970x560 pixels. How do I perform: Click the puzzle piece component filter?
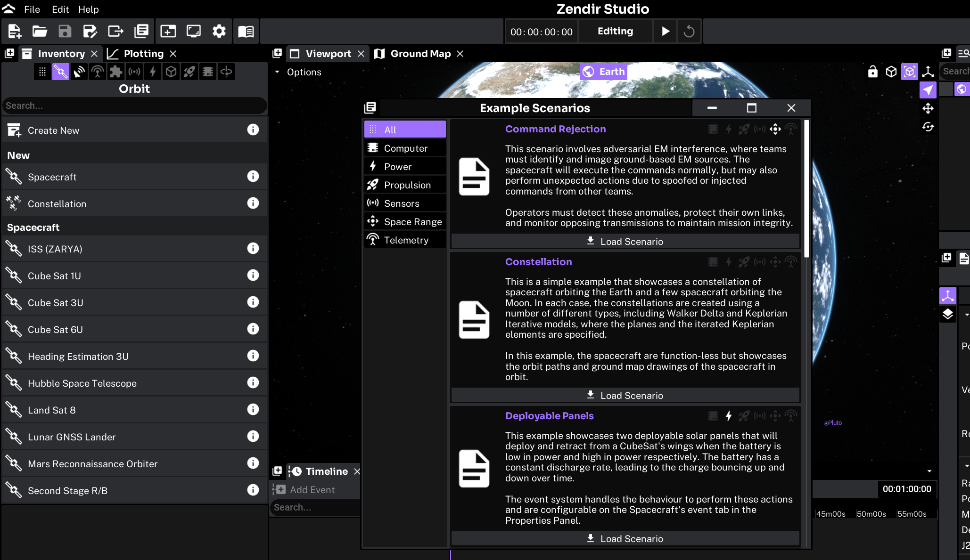[x=116, y=72]
